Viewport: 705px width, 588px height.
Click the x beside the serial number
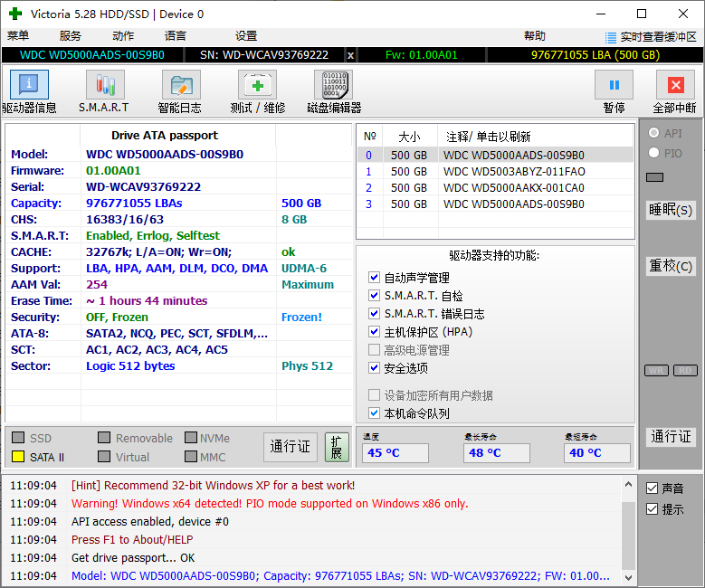(x=351, y=55)
